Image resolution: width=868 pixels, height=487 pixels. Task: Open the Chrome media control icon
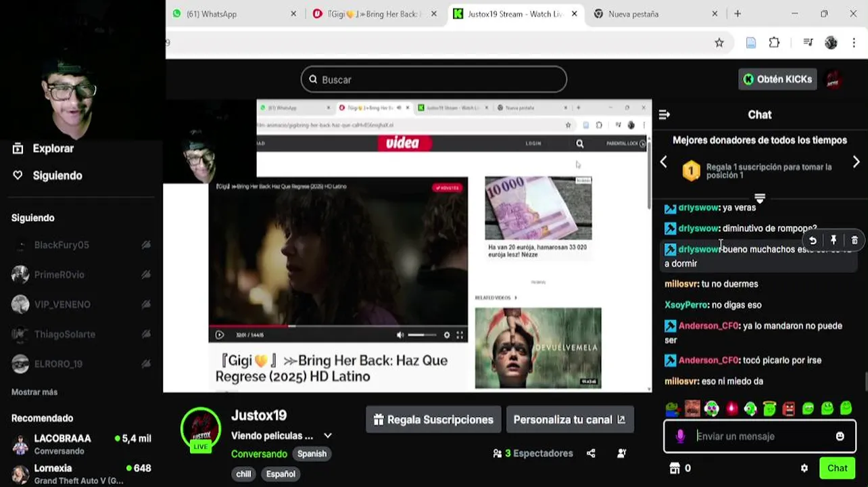click(808, 43)
